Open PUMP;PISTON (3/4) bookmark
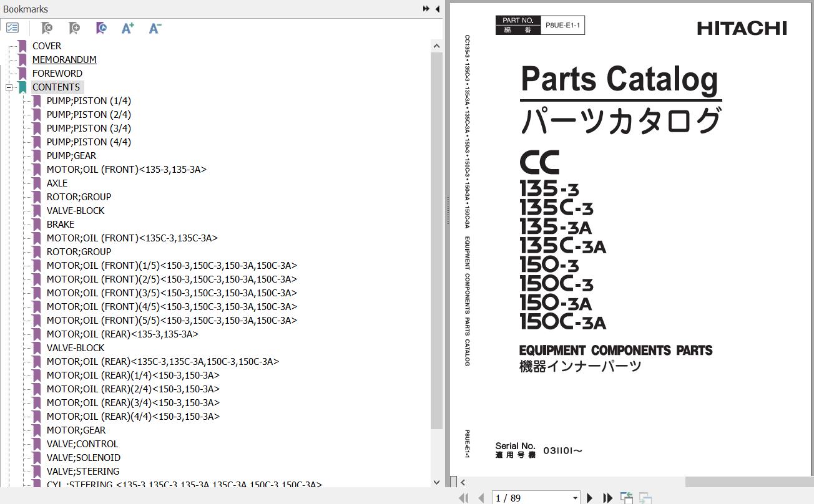Image resolution: width=814 pixels, height=504 pixels. [x=89, y=128]
